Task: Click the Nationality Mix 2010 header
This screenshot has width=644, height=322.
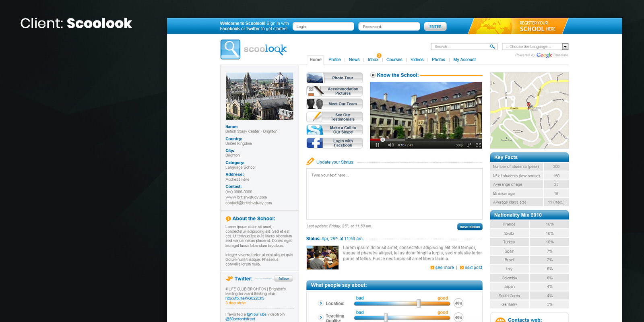Action: pyautogui.click(x=529, y=215)
